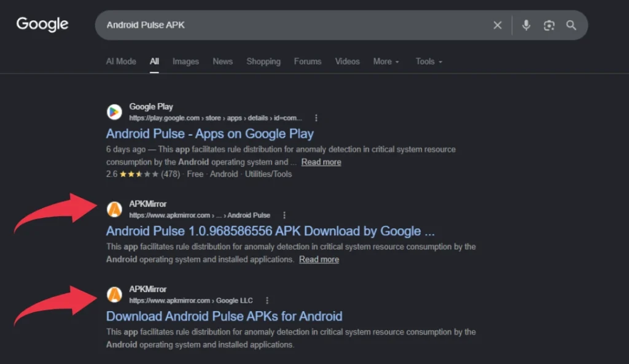Clear the search box with the X icon
629x364 pixels.
coord(498,25)
